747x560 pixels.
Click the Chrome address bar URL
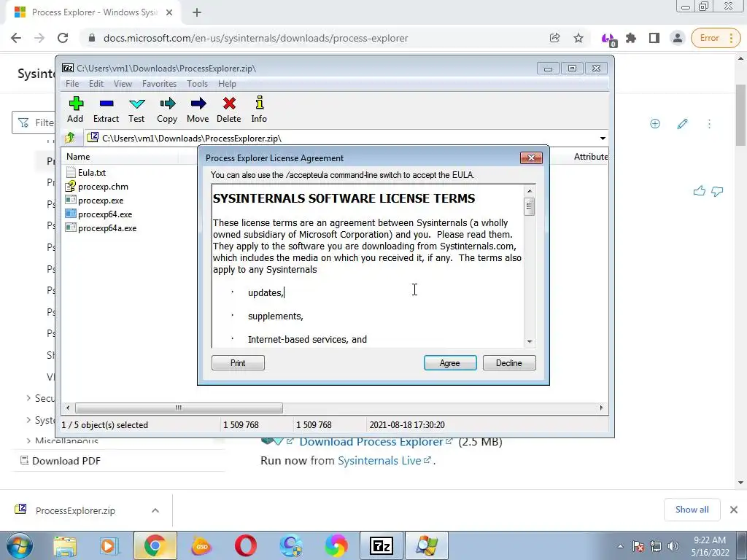256,38
